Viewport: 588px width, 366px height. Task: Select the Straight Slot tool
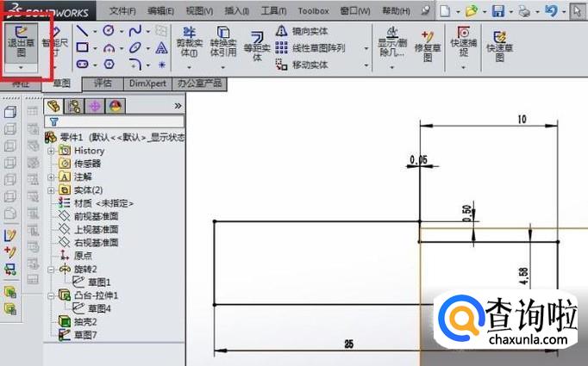click(x=82, y=65)
